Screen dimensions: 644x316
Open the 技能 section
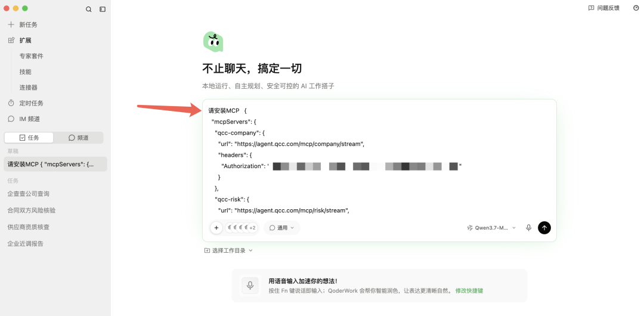26,72
